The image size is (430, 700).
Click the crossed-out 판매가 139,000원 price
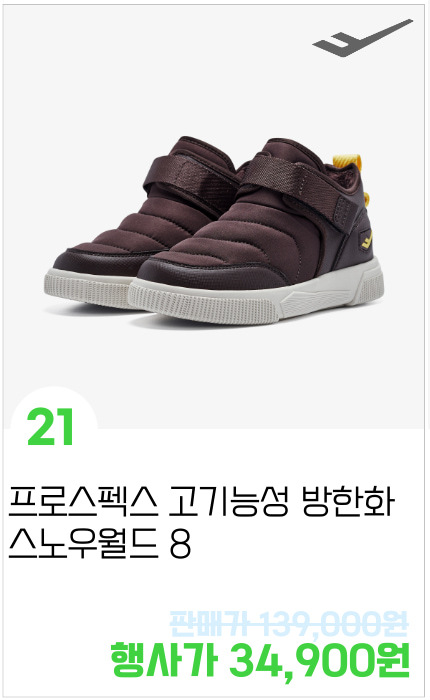tap(289, 624)
